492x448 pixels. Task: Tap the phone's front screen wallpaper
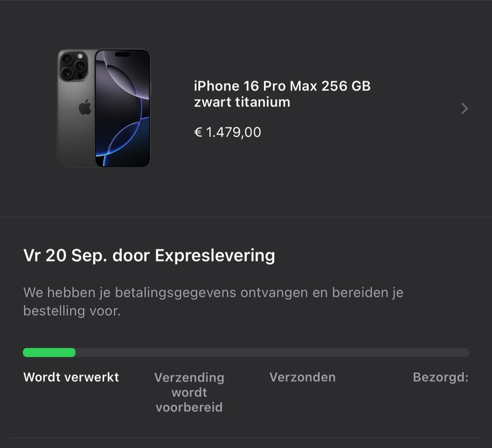(122, 108)
